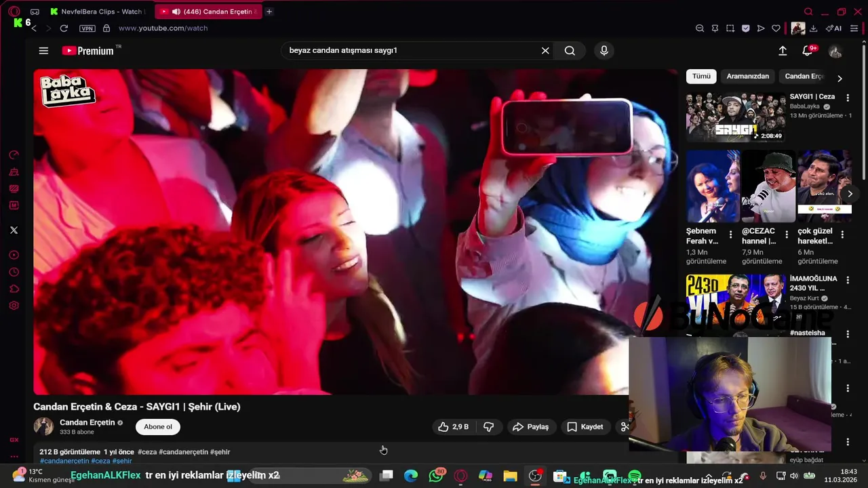
Task: Dislike the Candan Erçetin video
Action: point(489,427)
